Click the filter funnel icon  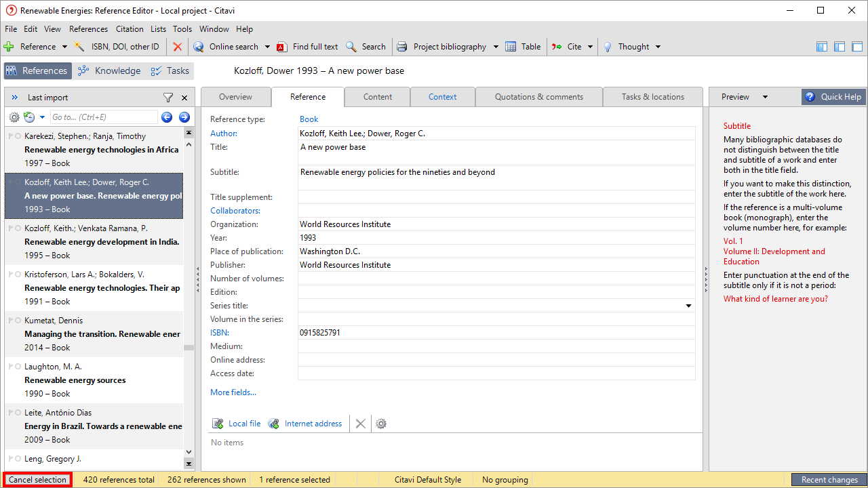[x=168, y=98]
